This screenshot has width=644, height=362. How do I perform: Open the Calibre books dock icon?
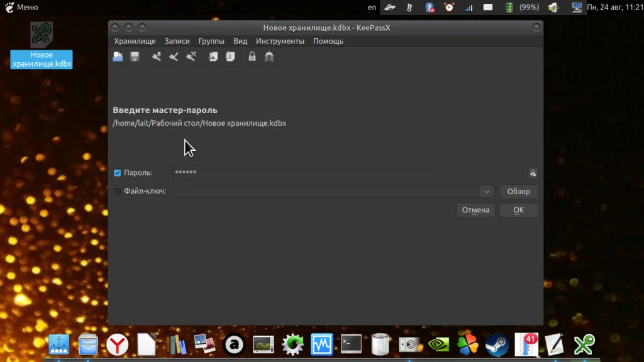click(176, 344)
